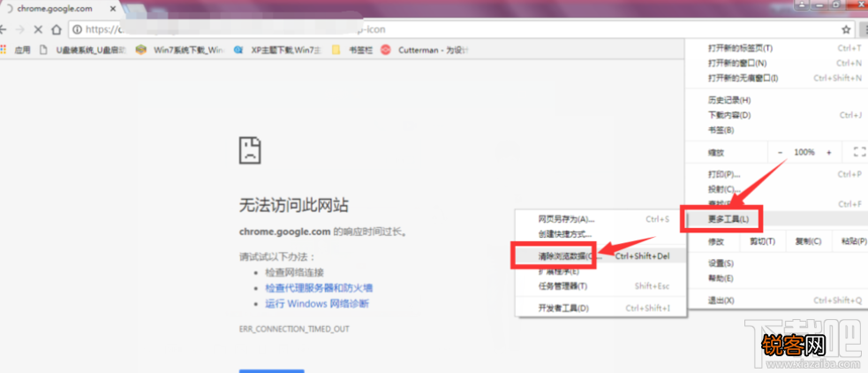Select 投射(C)... menu item

775,189
